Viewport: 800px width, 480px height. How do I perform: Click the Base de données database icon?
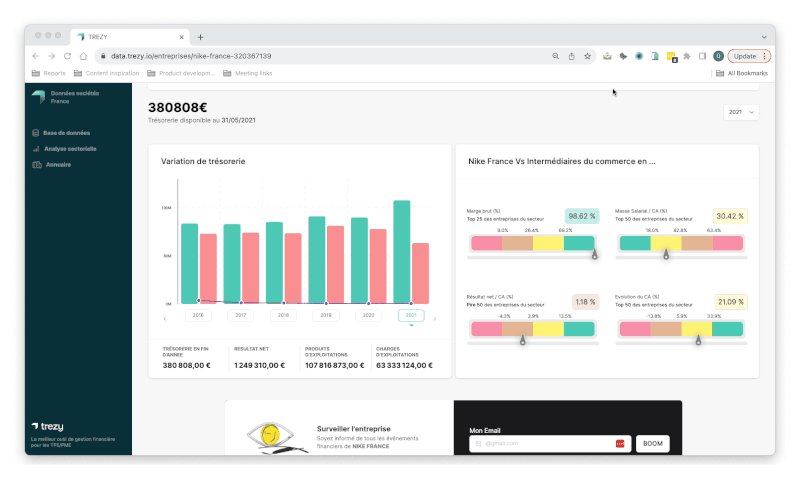(36, 133)
